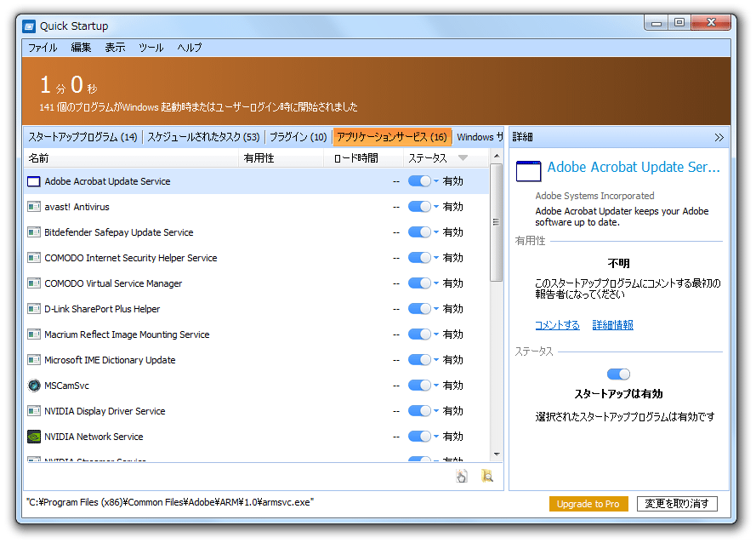The height and width of the screenshot is (543, 756).
Task: Click the コメントする link
Action: 557,325
